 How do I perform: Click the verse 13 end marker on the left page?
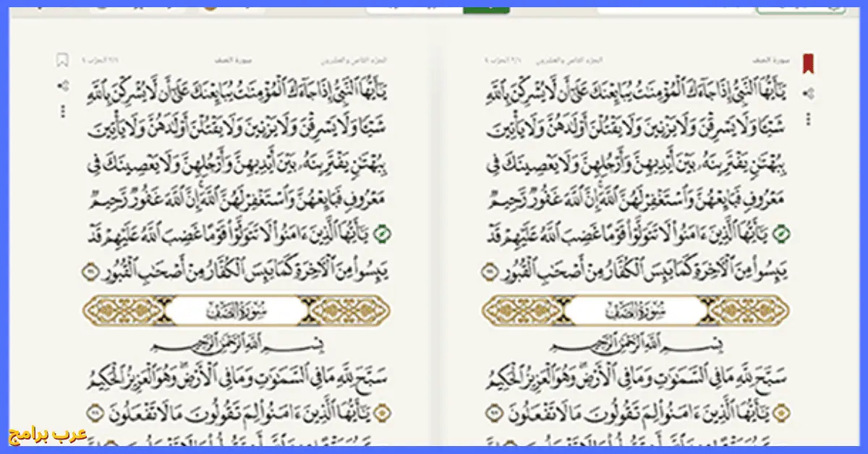(92, 272)
